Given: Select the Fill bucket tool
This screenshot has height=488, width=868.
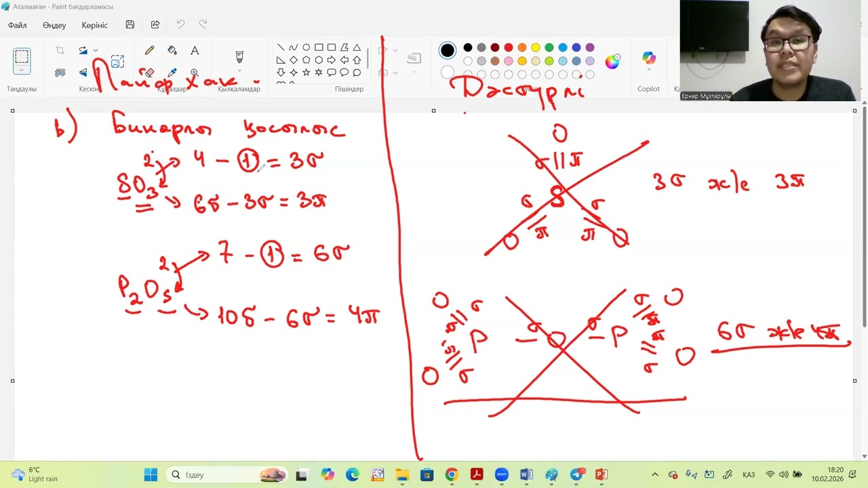Looking at the screenshot, I should (172, 51).
